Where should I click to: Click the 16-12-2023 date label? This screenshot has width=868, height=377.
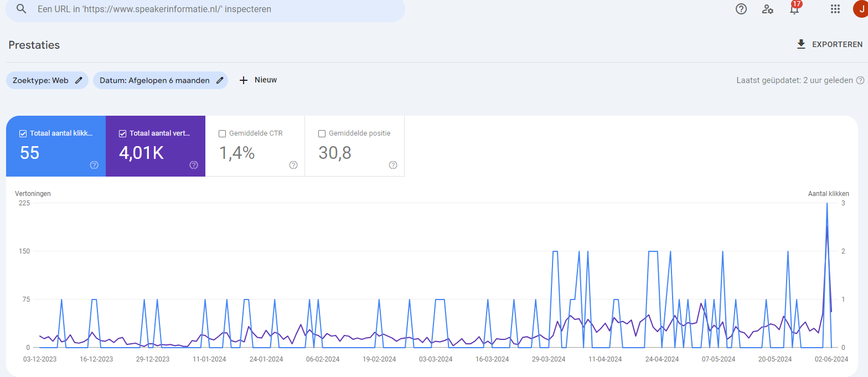(x=96, y=359)
